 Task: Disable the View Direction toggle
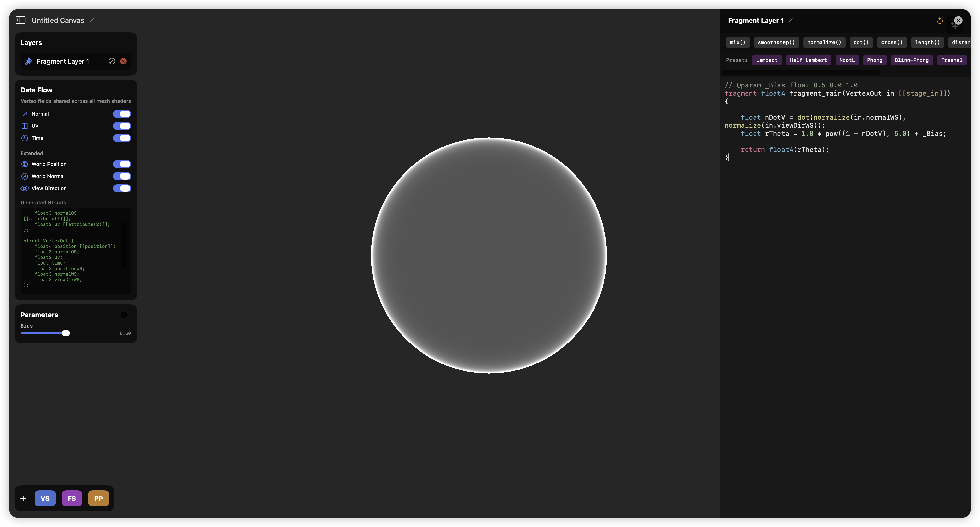122,189
